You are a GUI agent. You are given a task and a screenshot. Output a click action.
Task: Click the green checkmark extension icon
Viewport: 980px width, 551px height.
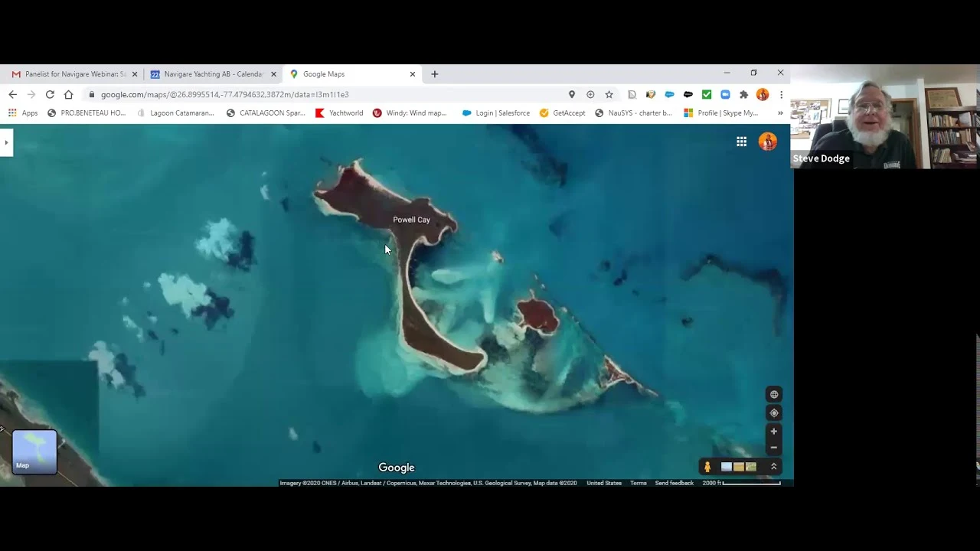(x=707, y=94)
